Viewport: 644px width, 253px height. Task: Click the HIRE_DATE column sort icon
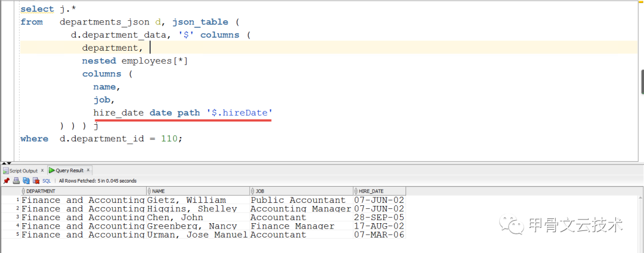pyautogui.click(x=356, y=191)
